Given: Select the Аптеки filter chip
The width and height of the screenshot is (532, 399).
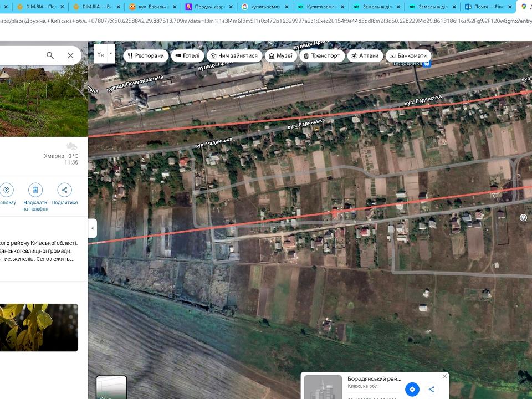Looking at the screenshot, I should pyautogui.click(x=365, y=56).
